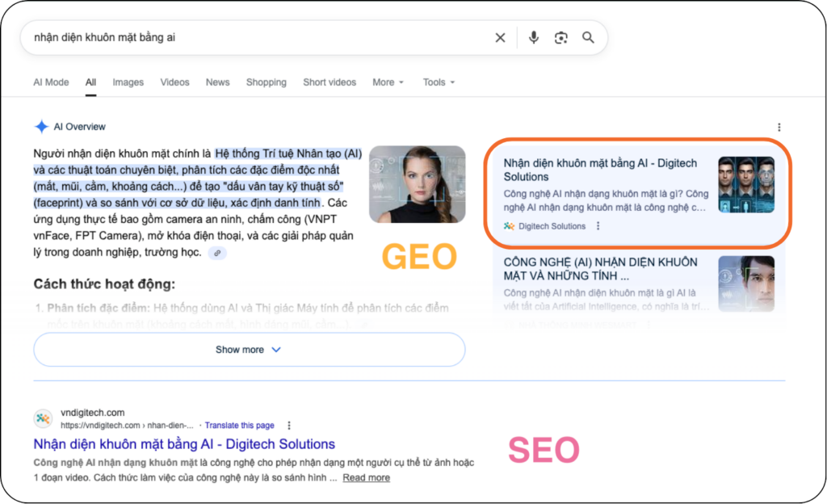Start voice search with microphone icon
827x504 pixels.
pos(533,38)
